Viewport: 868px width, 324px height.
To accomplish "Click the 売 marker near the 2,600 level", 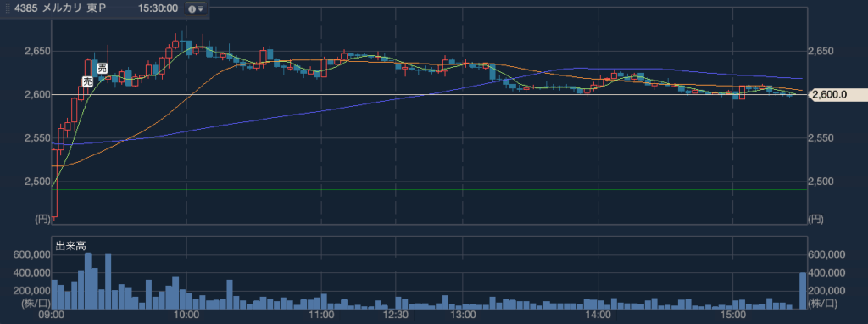I will [87, 81].
